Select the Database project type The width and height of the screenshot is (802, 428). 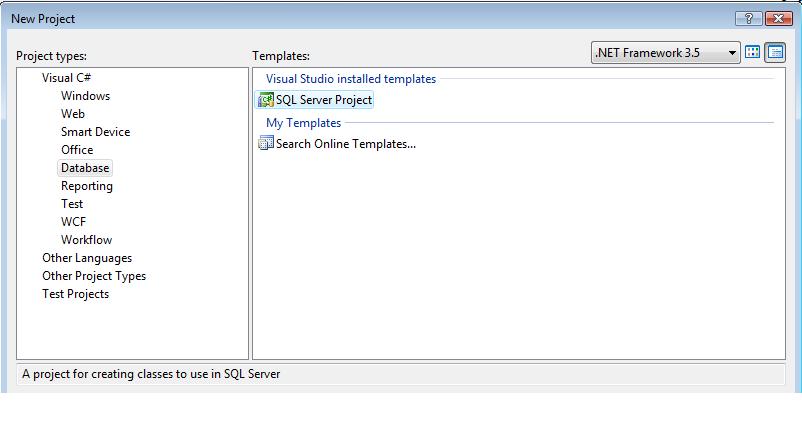click(x=85, y=168)
